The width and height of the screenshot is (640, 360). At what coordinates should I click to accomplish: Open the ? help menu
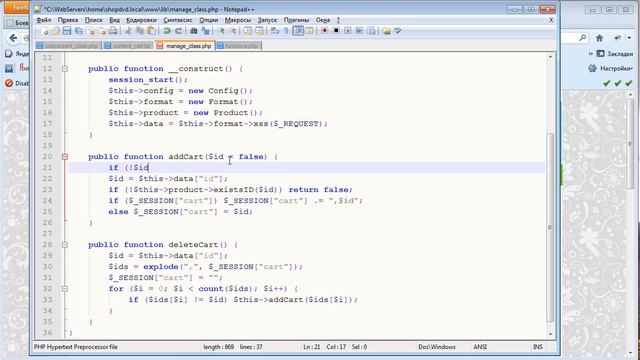(x=338, y=20)
